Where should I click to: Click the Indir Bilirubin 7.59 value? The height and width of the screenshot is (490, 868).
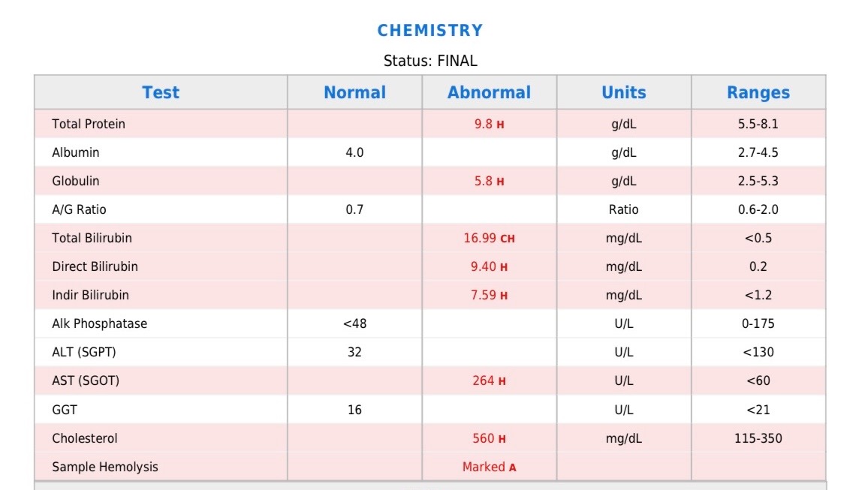483,295
